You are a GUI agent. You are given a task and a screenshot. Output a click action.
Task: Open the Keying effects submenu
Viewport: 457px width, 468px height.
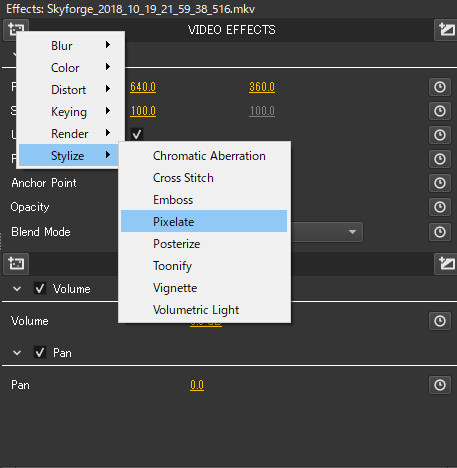point(70,112)
